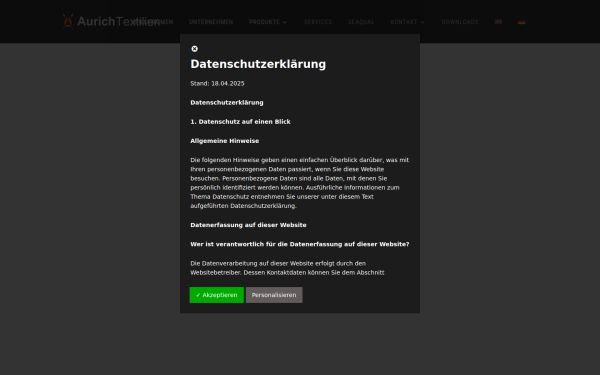
Task: Expand the KONTAKT dropdown menu
Action: pos(408,22)
